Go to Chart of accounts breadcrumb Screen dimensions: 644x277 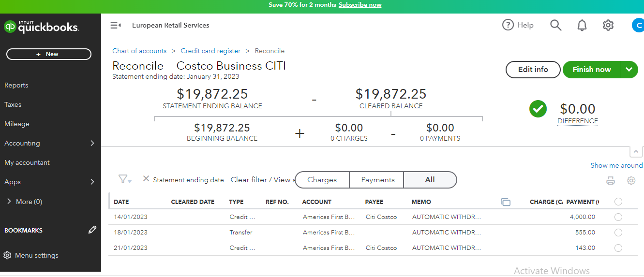139,51
